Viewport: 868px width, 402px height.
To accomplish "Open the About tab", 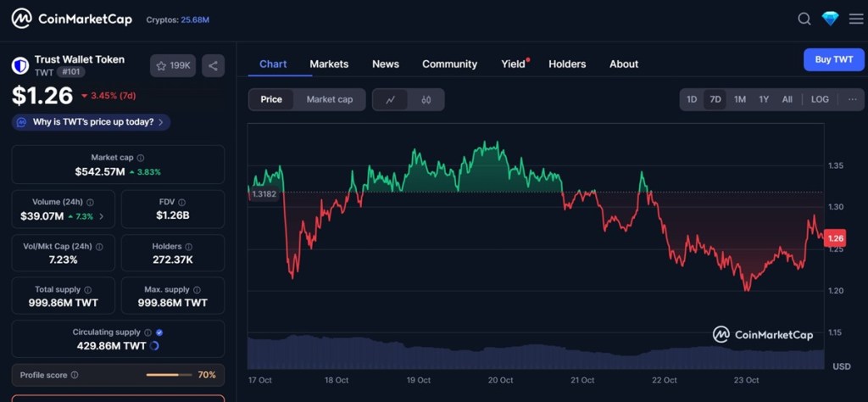I will coord(624,64).
